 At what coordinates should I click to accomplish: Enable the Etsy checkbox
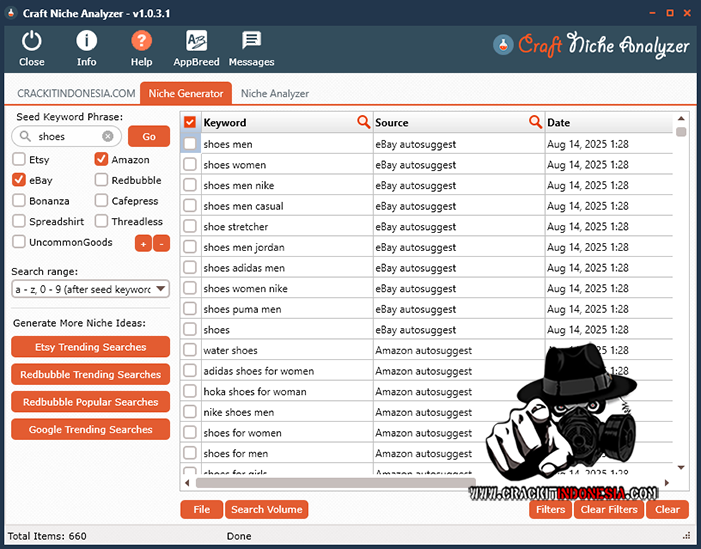20,160
